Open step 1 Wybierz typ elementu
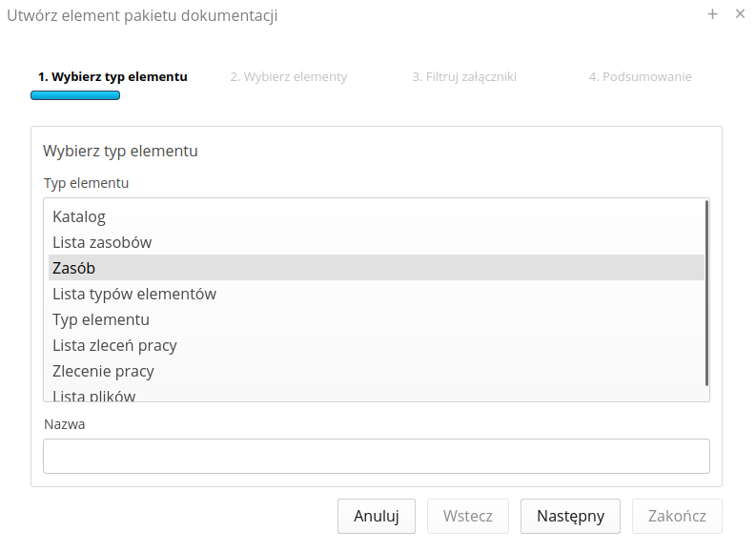This screenshot has width=756, height=552. click(112, 77)
